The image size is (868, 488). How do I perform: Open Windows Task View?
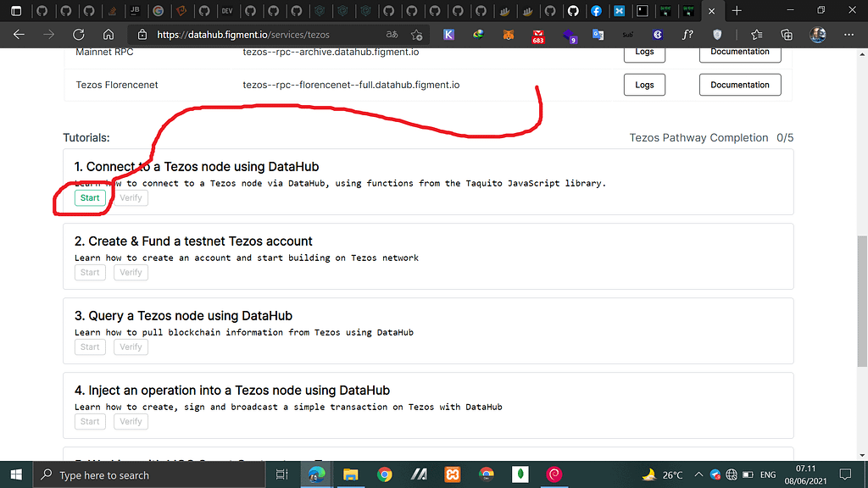281,474
